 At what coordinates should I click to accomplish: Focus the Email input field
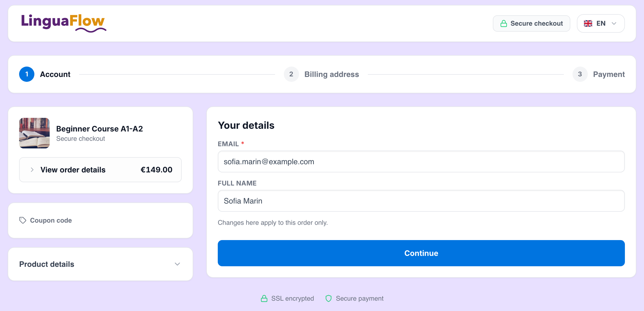pyautogui.click(x=421, y=162)
